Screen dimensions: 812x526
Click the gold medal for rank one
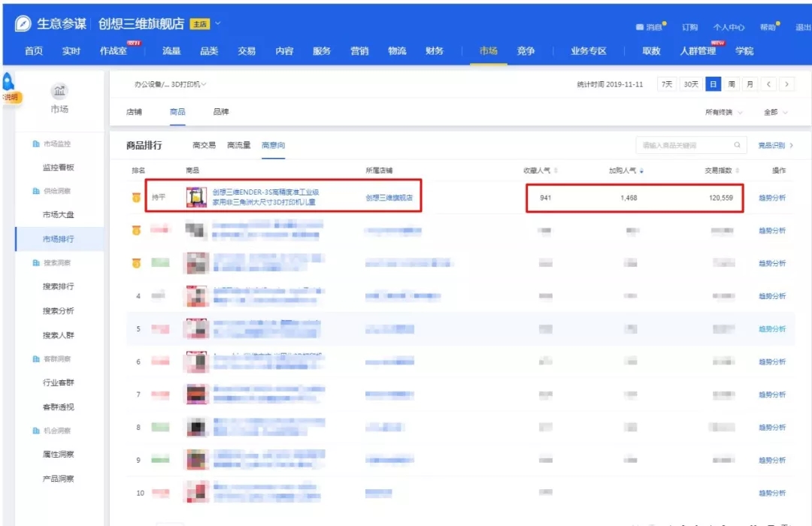(136, 197)
